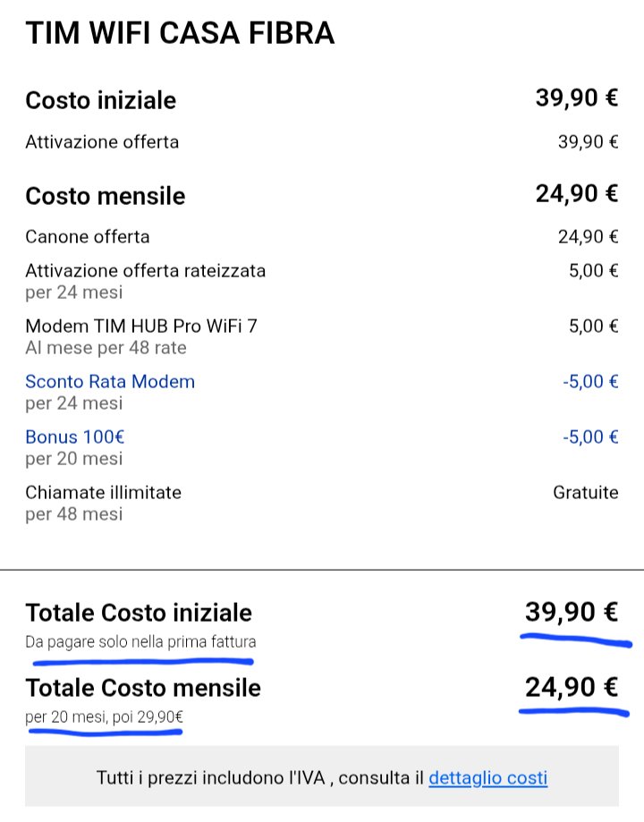Click the Bonus 100€ blue text
This screenshot has width=644, height=822.
click(74, 437)
